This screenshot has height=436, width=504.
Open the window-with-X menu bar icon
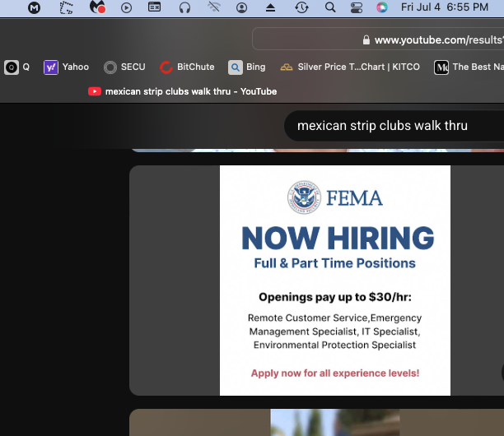[154, 7]
